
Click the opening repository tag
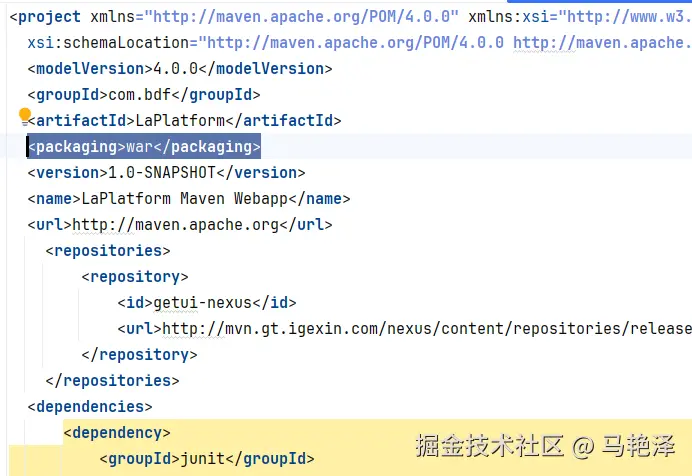135,277
